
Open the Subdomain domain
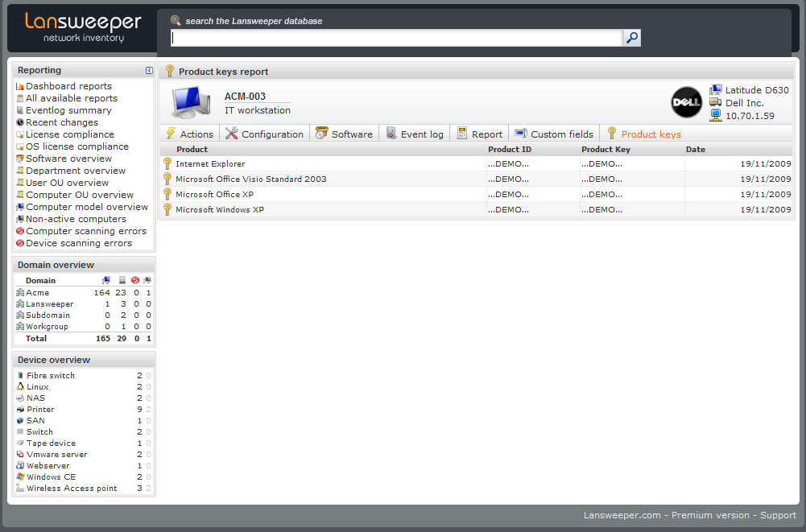point(48,315)
